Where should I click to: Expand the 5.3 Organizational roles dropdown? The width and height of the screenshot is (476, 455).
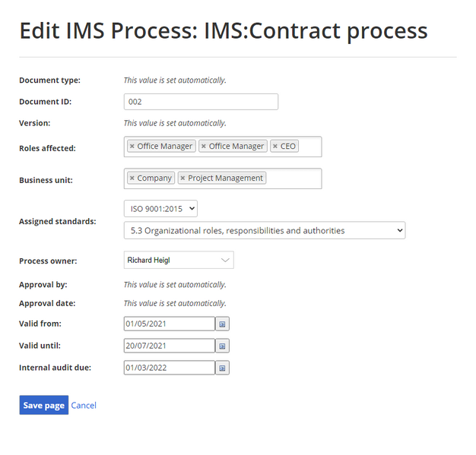(x=265, y=230)
